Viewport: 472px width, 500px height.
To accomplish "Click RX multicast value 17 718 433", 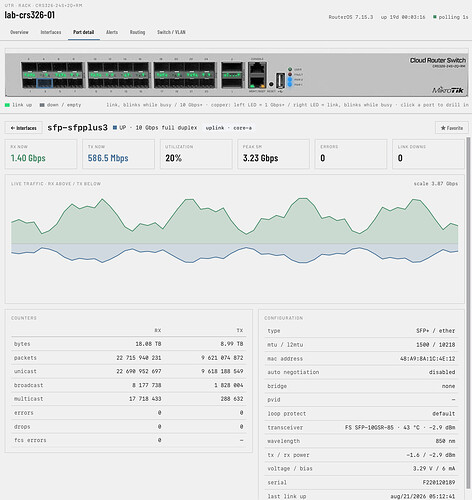I will click(145, 399).
